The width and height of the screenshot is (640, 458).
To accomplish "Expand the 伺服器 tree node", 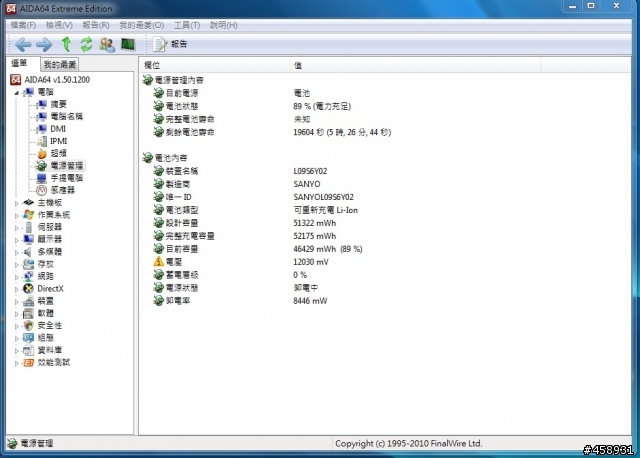I will coord(17,228).
